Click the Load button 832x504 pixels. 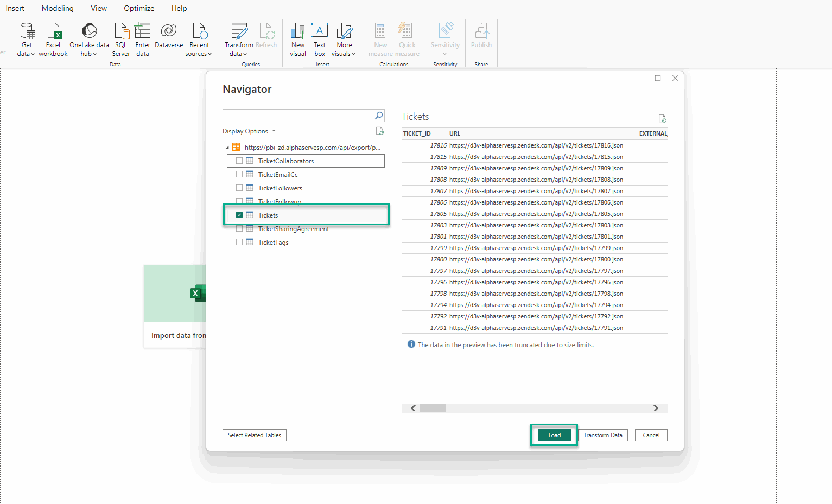[554, 435]
